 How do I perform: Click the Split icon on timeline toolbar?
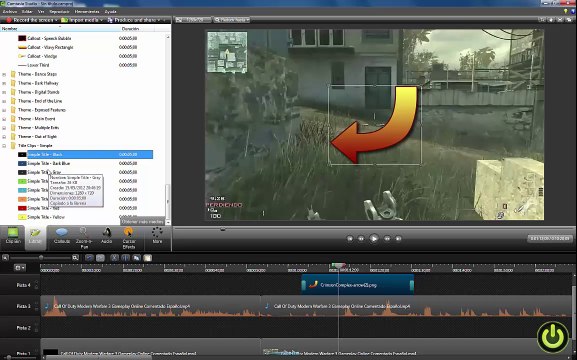pos(125,258)
